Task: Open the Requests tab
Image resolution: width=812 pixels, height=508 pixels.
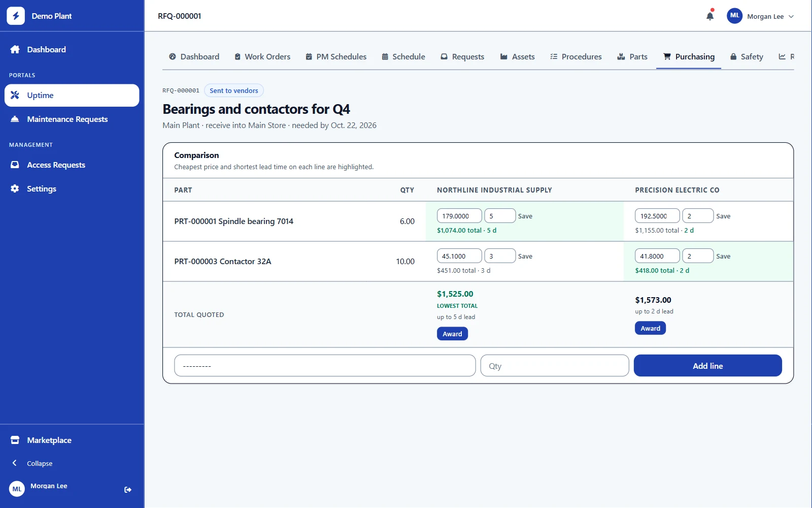Action: click(462, 56)
